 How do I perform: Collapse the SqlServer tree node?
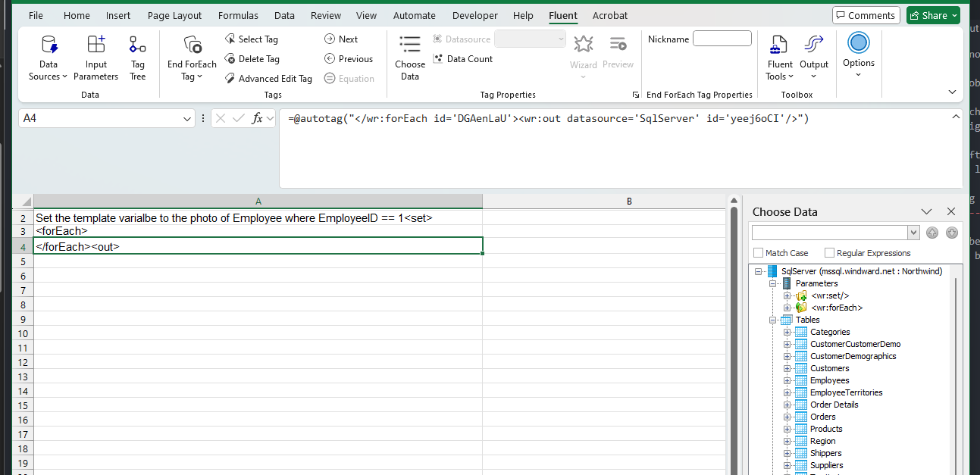click(x=759, y=271)
